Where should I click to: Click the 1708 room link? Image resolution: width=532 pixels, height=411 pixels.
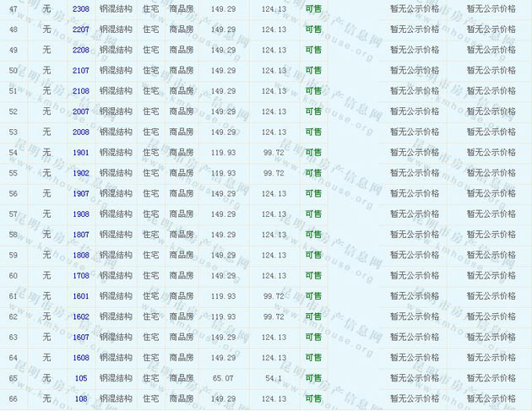tap(81, 276)
